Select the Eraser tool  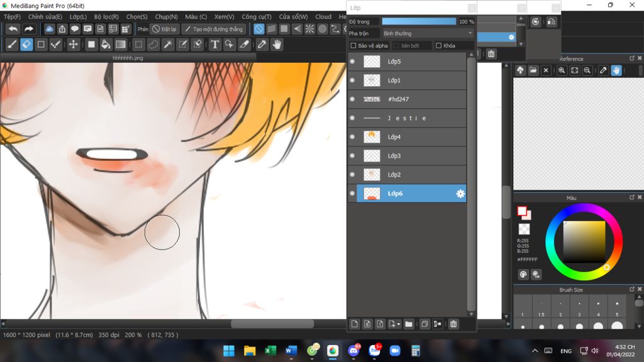(x=26, y=45)
